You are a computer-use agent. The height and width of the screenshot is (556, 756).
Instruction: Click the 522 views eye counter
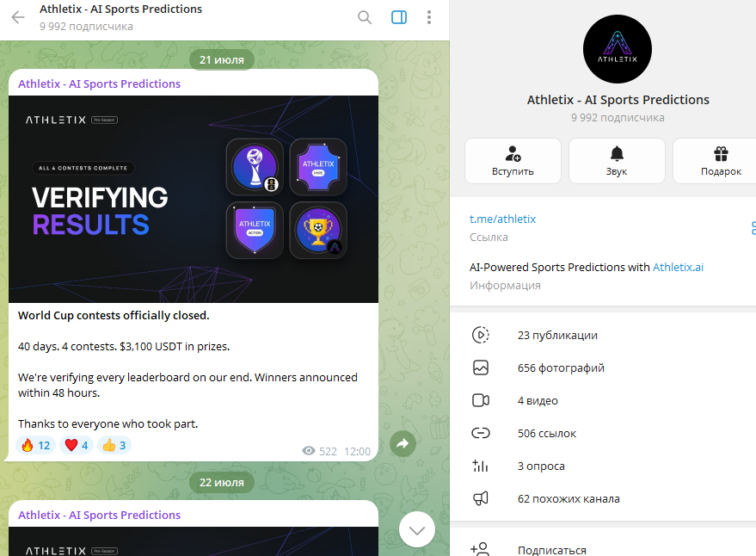pyautogui.click(x=320, y=451)
